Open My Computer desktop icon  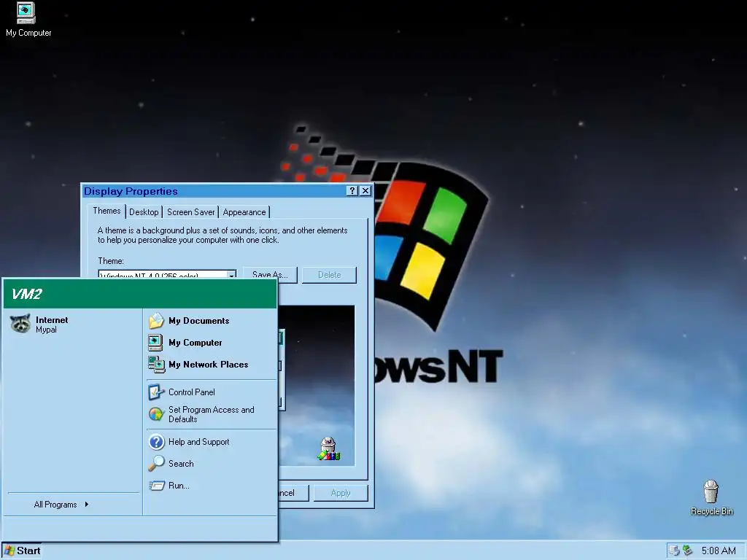[28, 20]
